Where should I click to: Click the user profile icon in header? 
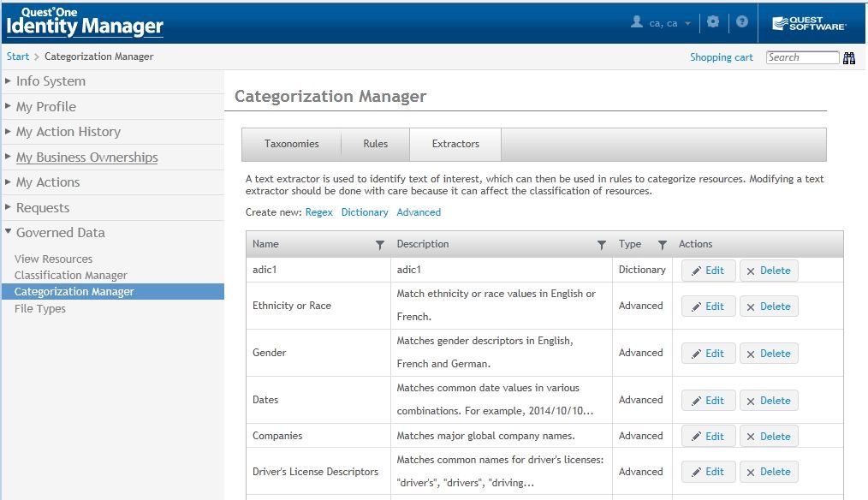637,22
